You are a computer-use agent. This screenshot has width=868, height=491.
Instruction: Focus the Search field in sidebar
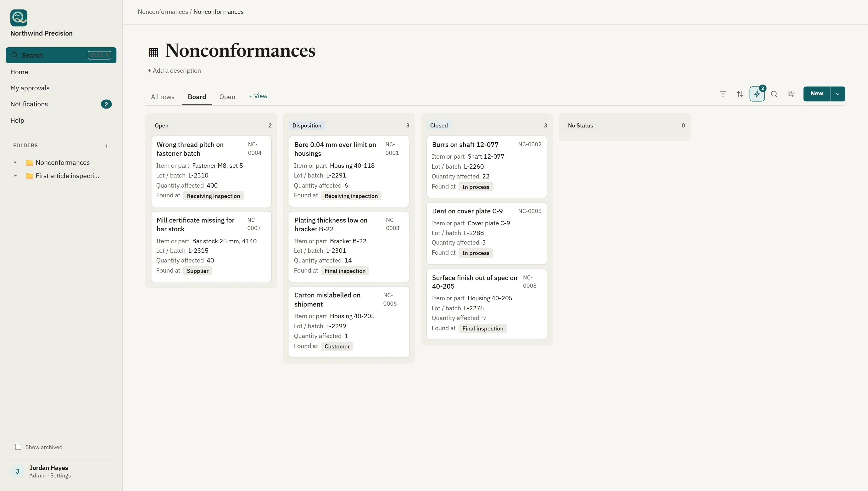pos(61,55)
